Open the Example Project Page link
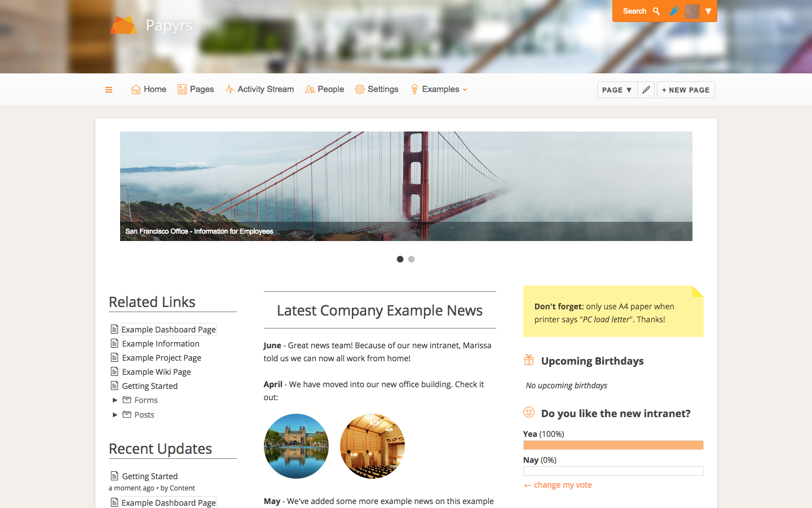The image size is (812, 508). click(x=162, y=358)
